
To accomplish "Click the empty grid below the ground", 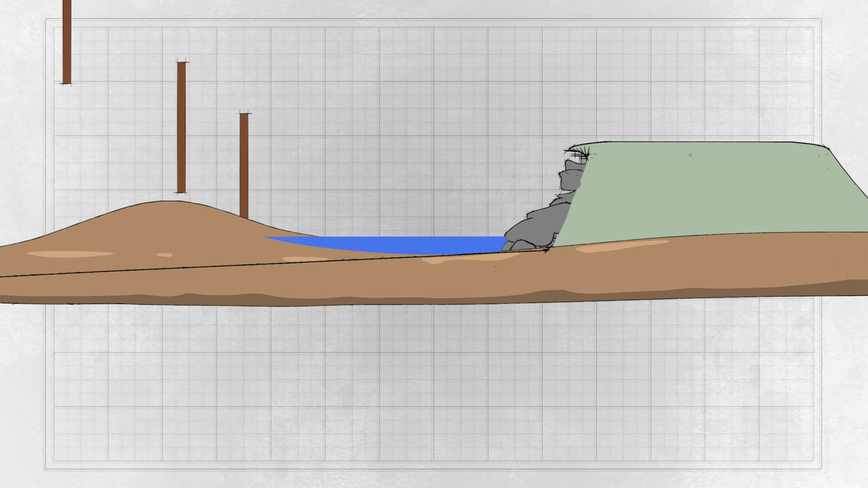I will click(434, 384).
